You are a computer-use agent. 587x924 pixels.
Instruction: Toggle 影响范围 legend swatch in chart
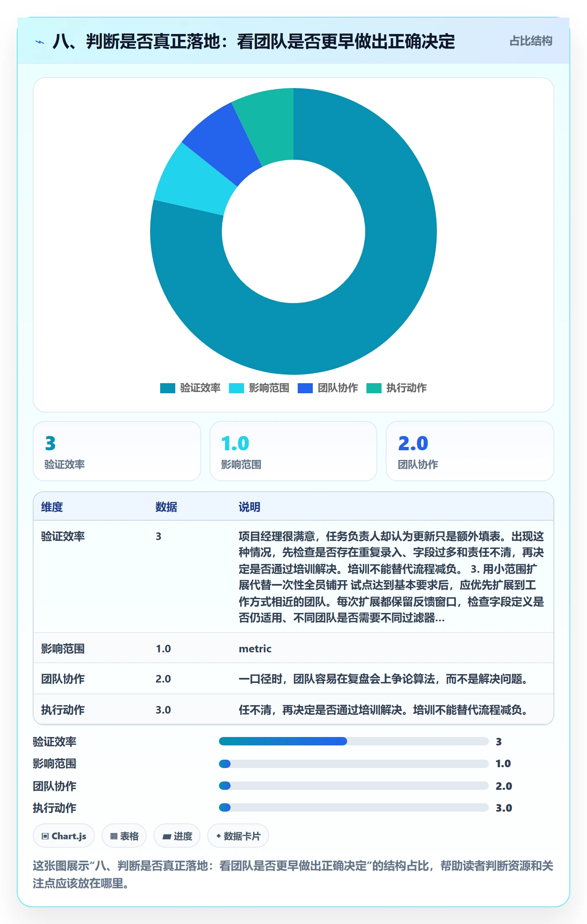click(x=236, y=388)
